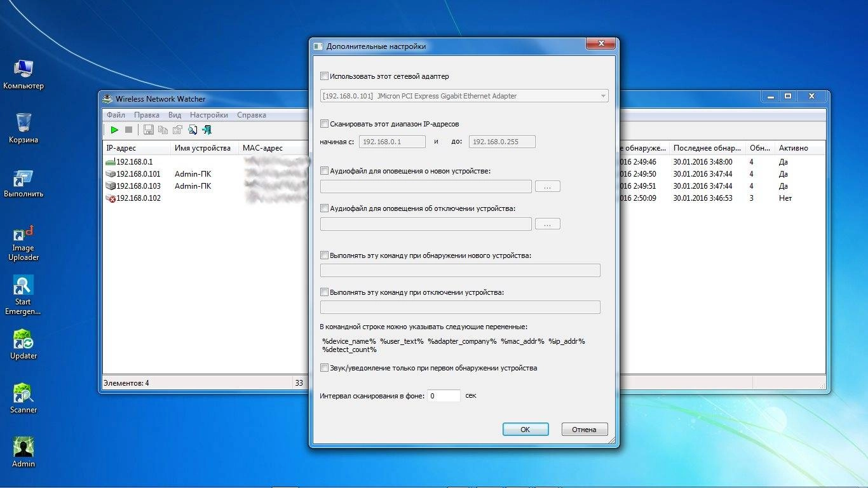
Task: Click device icon beside 192.168.0.101
Action: click(x=111, y=174)
